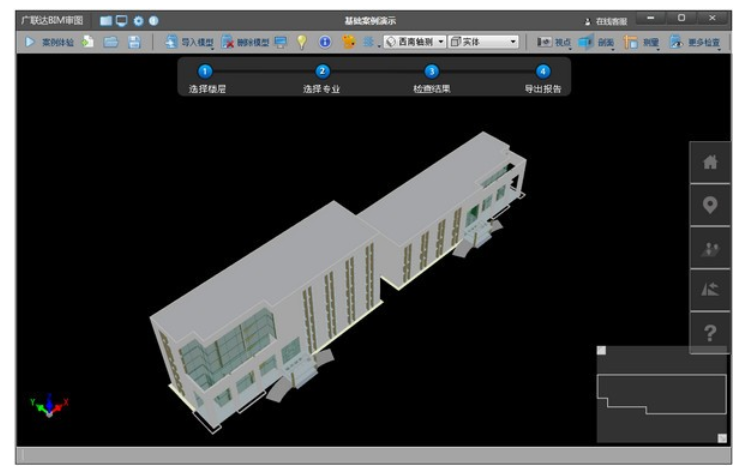This screenshot has width=741, height=469.
Task: Save the project with the floppy disk icon
Action: 134,42
